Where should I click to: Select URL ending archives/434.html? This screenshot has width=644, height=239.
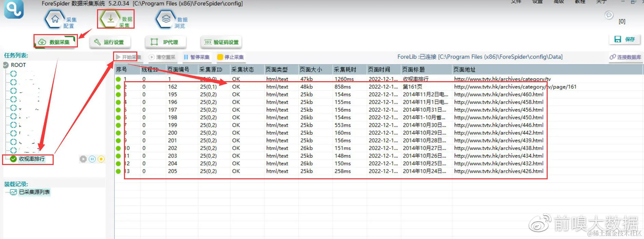498,156
